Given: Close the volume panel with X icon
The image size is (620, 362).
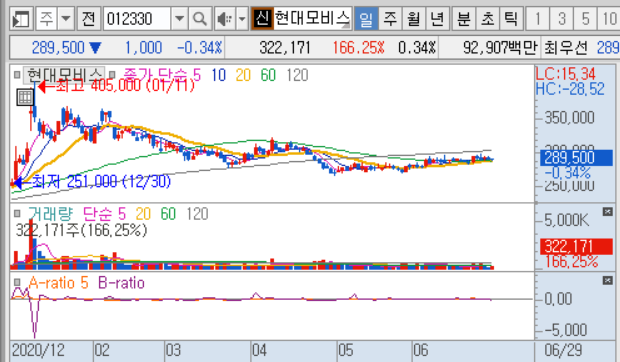Looking at the screenshot, I should (x=607, y=212).
